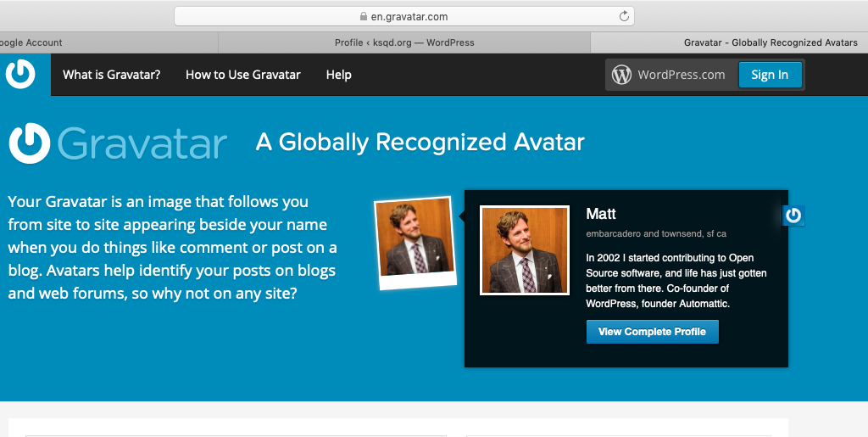Click the large Gravatar power icon in the banner
The height and width of the screenshot is (437, 868).
point(30,143)
